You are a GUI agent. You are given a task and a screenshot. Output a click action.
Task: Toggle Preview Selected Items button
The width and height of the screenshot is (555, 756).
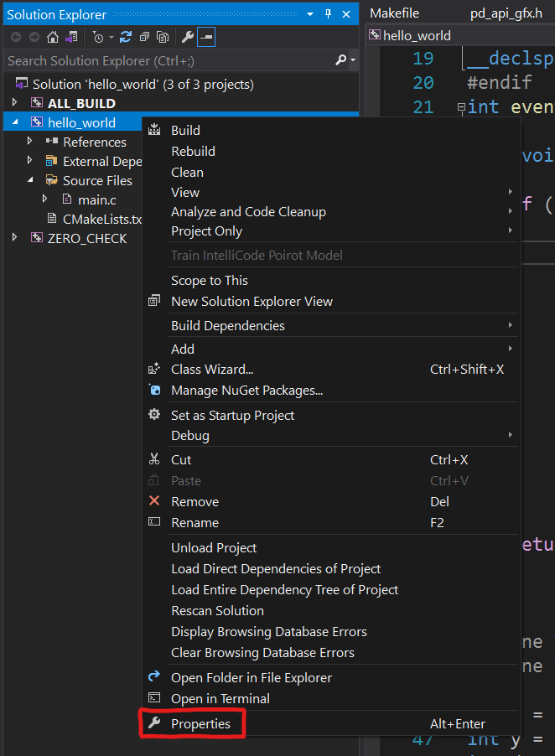(206, 37)
